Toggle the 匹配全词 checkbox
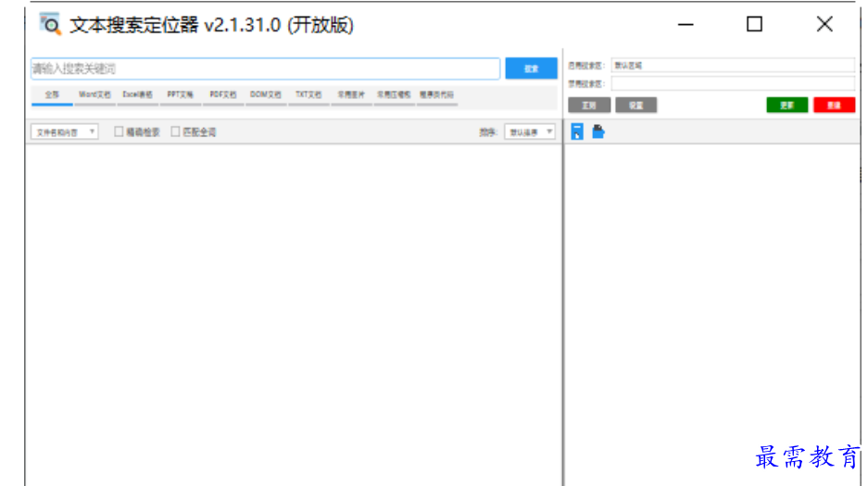This screenshot has height=486, width=868. (175, 131)
